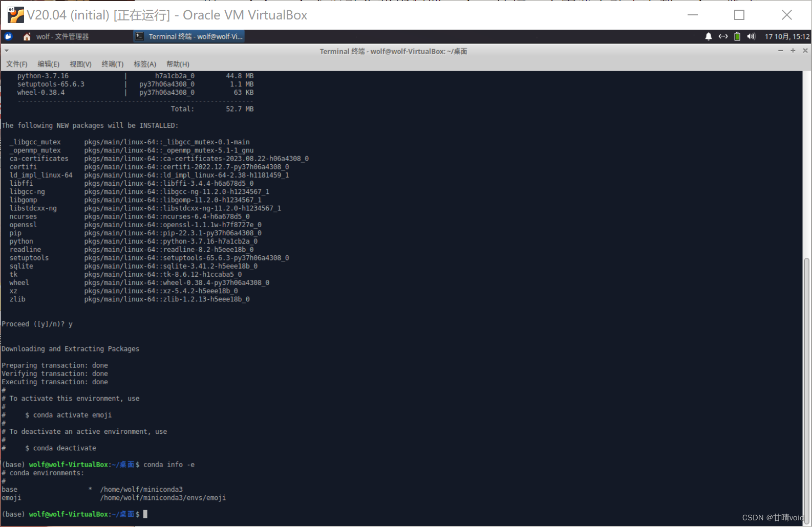Viewport: 812px width, 527px height.
Task: Click 'Verifying transaction: done' line
Action: pyautogui.click(x=55, y=374)
